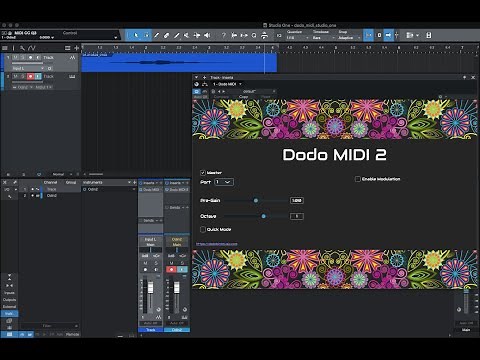This screenshot has height=360, width=480.
Task: Open the Timebase Bars dropdown
Action: click(x=324, y=38)
